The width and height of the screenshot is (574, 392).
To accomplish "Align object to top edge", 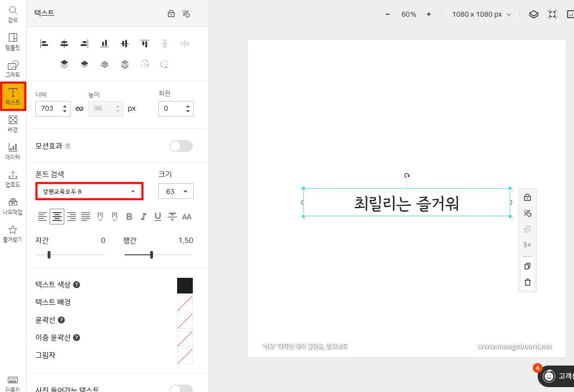I will [x=145, y=44].
